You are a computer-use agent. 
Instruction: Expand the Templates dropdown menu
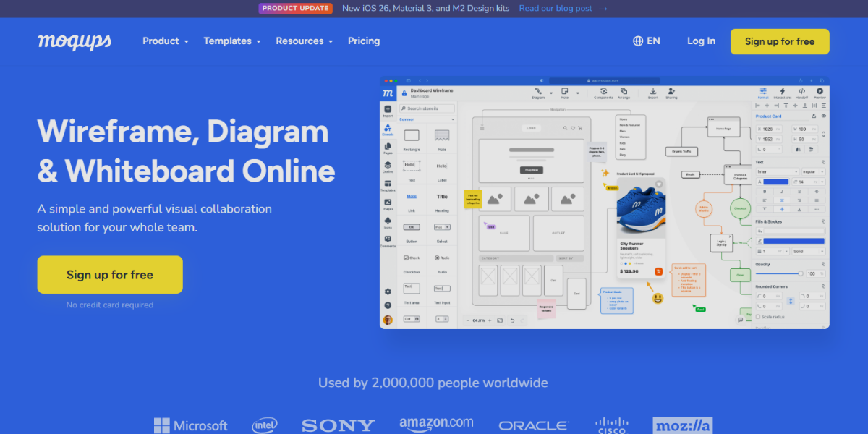click(231, 41)
